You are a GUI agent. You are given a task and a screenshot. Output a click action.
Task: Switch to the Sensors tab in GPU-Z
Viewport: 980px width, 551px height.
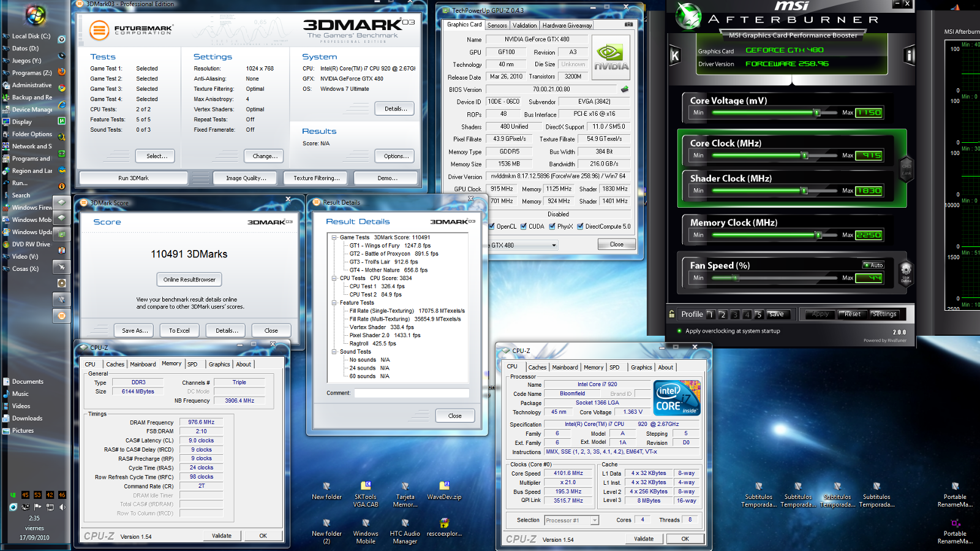point(497,25)
